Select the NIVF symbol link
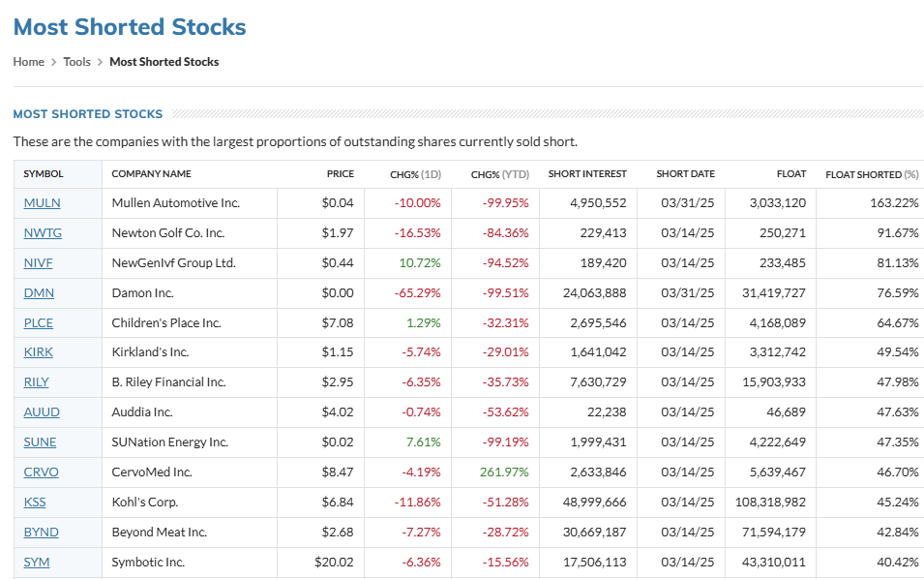 coord(38,263)
